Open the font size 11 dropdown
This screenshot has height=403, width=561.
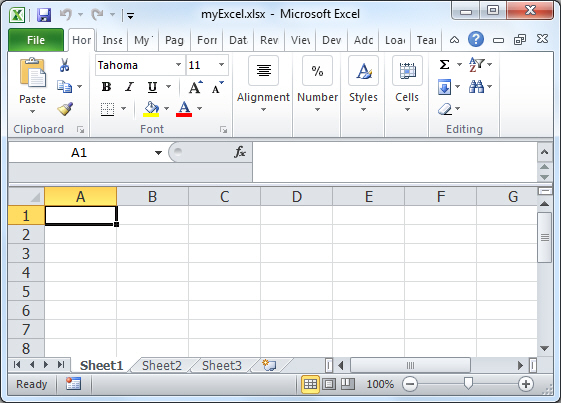click(221, 65)
